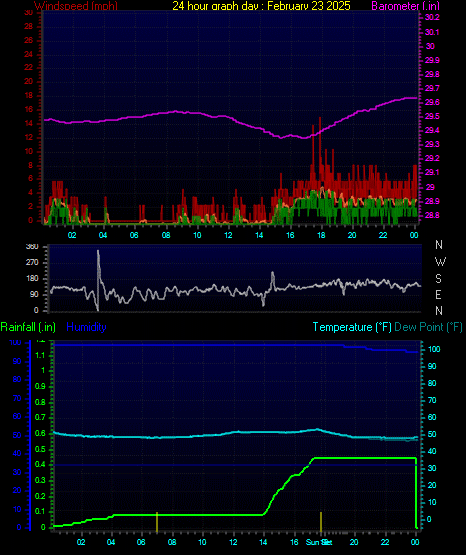Click the 14 mph wind gust peak
The width and height of the screenshot is (466, 555).
(x=320, y=120)
